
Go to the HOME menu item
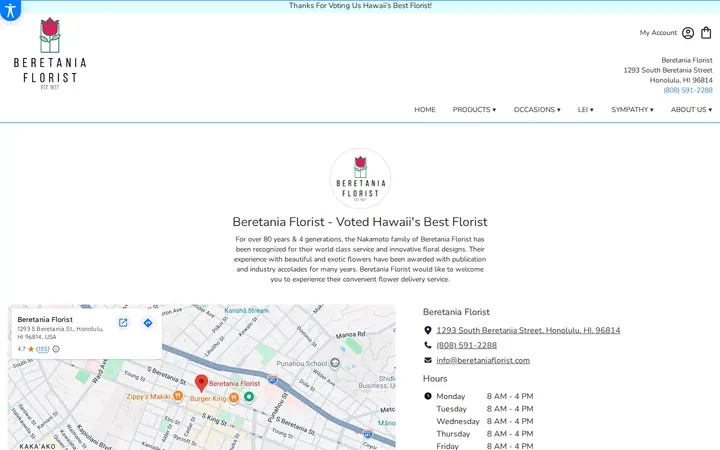coord(425,110)
